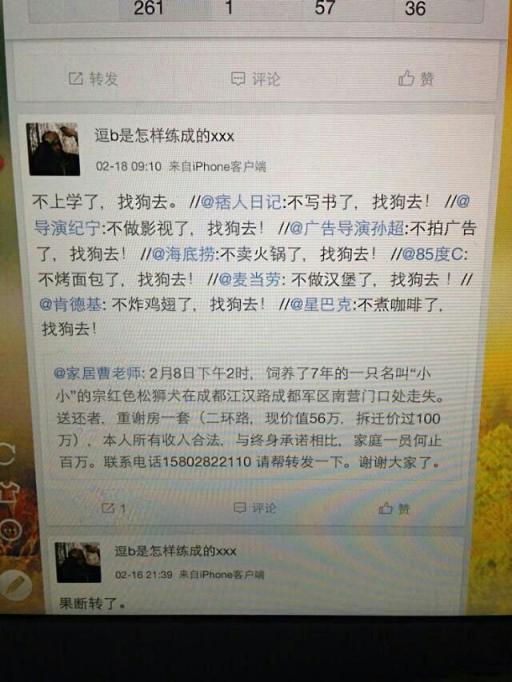
Task: Open the @广告导演孙超 mention link
Action: (x=347, y=228)
